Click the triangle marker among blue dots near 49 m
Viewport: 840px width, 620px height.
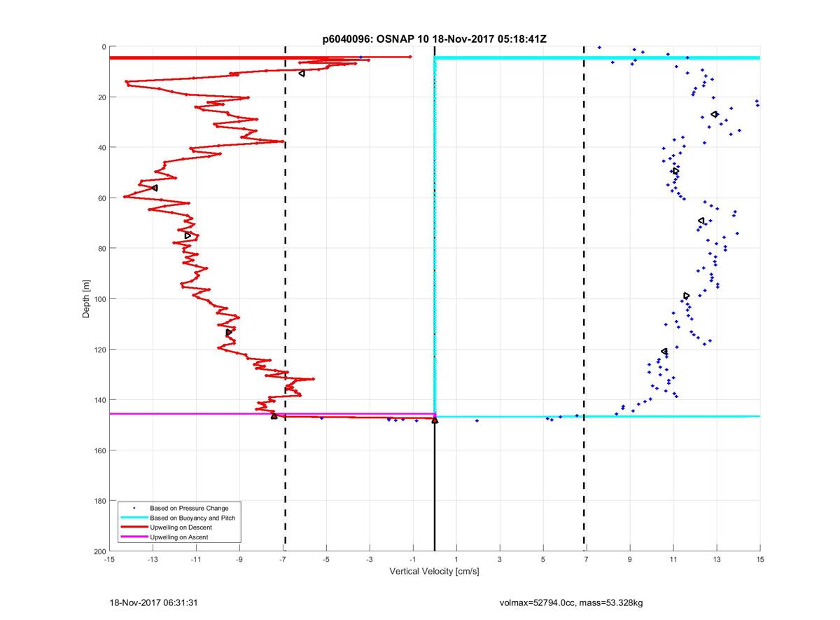pyautogui.click(x=675, y=171)
